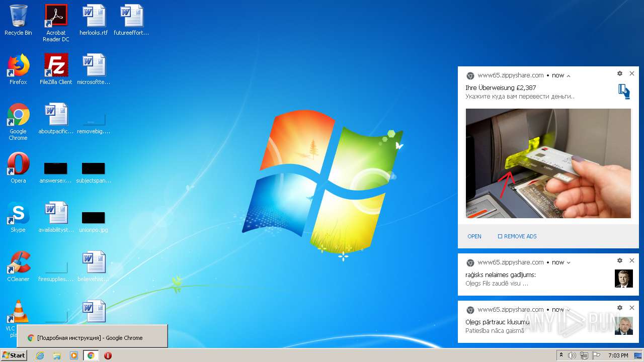Click the Укажите куда вам перевести деньги text

coord(520,96)
